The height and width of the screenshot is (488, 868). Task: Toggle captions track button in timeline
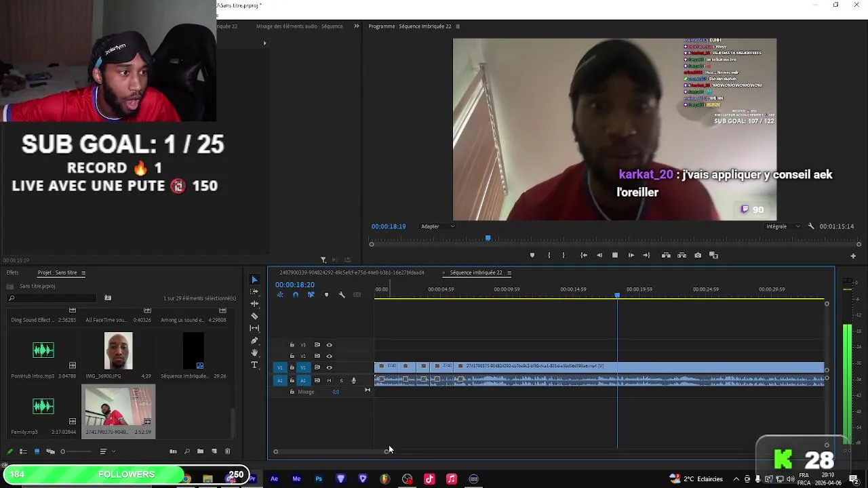click(x=357, y=295)
